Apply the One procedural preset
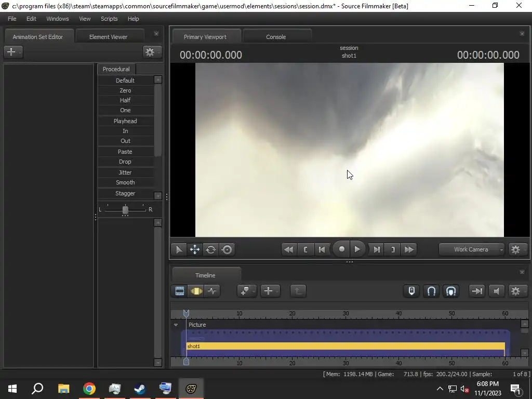Image resolution: width=532 pixels, height=399 pixels. coord(126,110)
